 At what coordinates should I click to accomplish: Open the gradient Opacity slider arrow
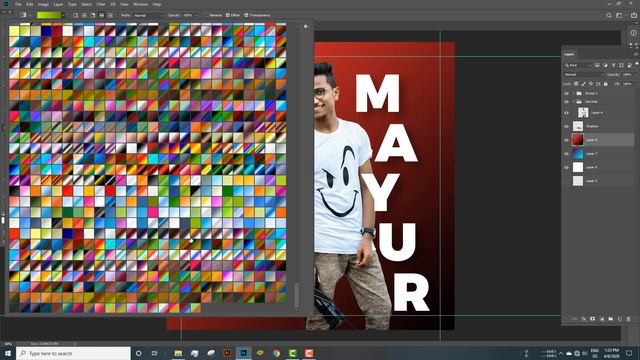196,15
